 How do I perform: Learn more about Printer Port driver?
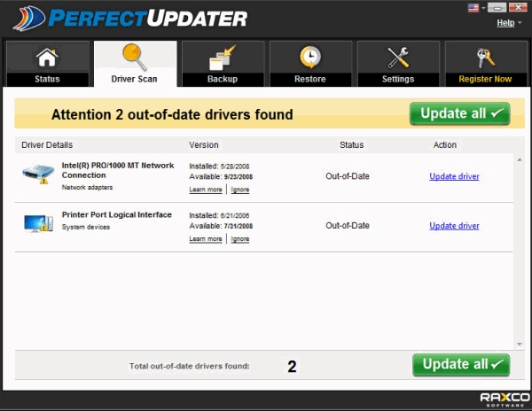[x=206, y=239]
